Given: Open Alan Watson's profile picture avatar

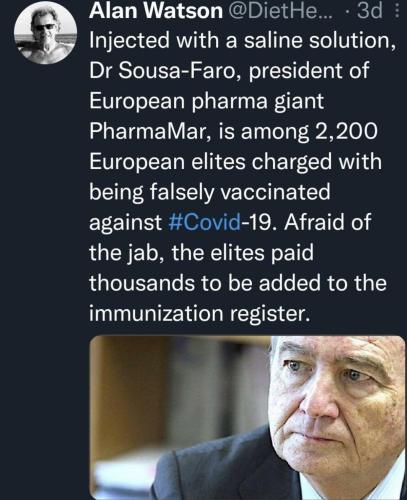Looking at the screenshot, I should click(46, 32).
